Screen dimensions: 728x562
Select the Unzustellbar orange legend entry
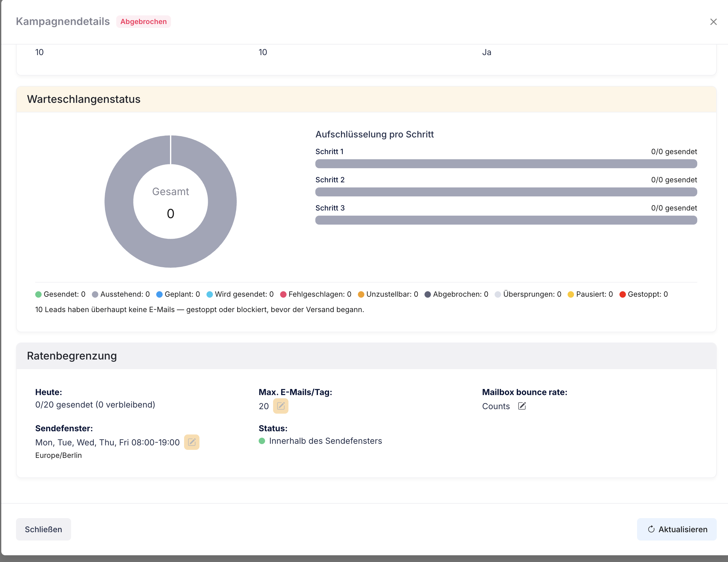pos(388,294)
